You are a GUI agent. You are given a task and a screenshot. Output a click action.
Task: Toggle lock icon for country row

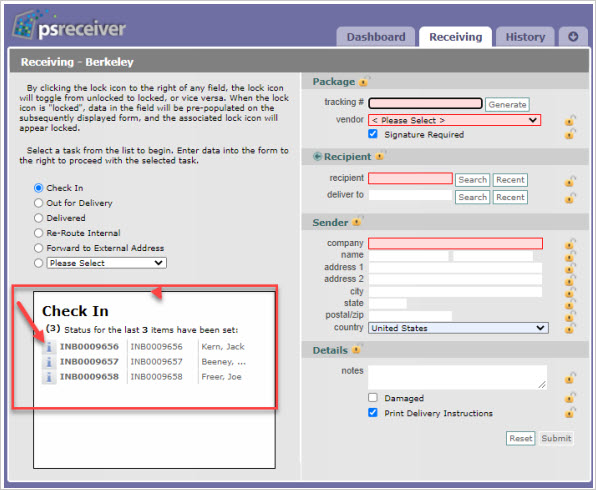[570, 328]
